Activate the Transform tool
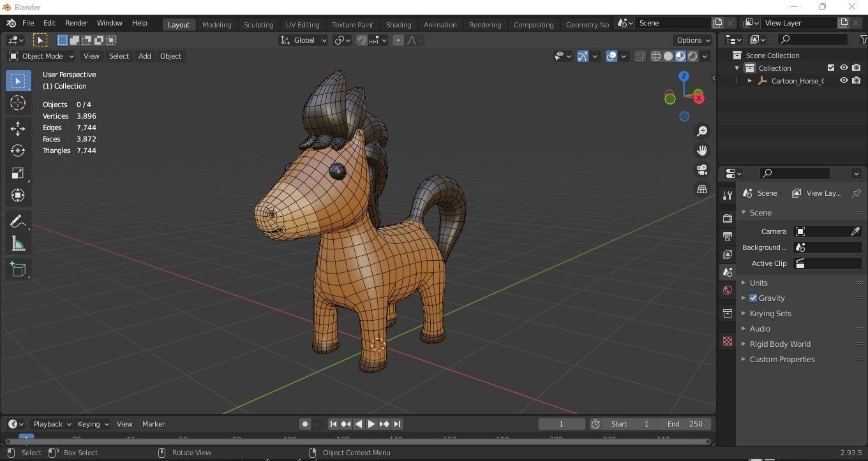 (18, 195)
